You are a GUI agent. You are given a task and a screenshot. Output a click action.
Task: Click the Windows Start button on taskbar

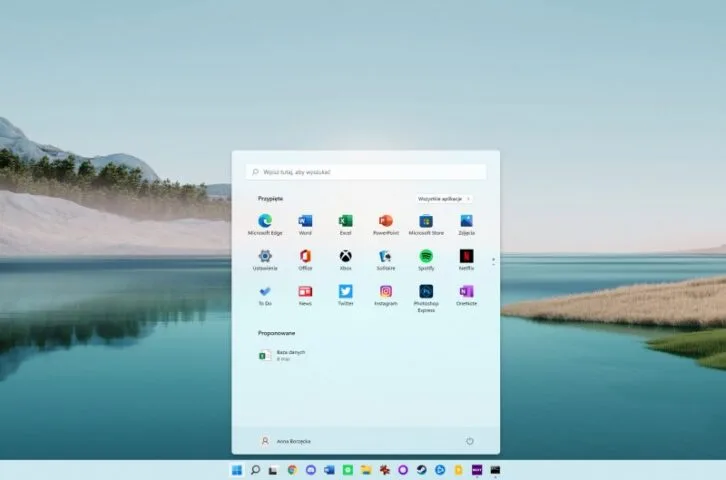pyautogui.click(x=237, y=470)
